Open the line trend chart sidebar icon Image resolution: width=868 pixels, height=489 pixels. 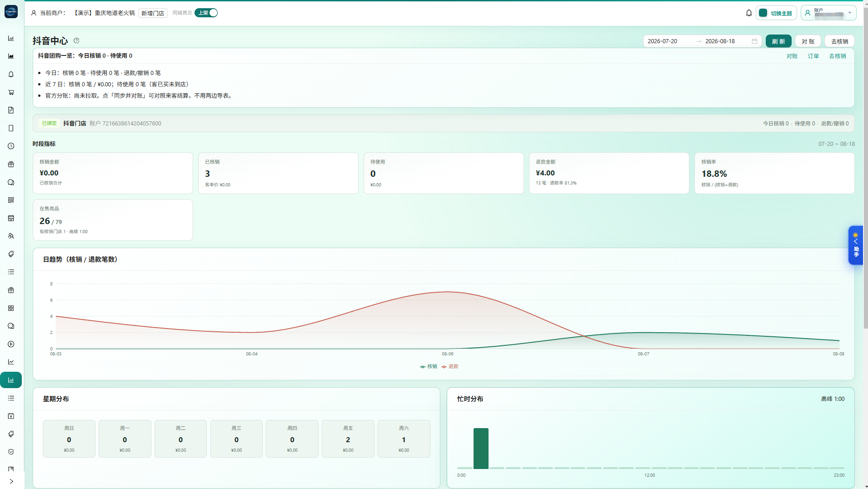click(11, 362)
